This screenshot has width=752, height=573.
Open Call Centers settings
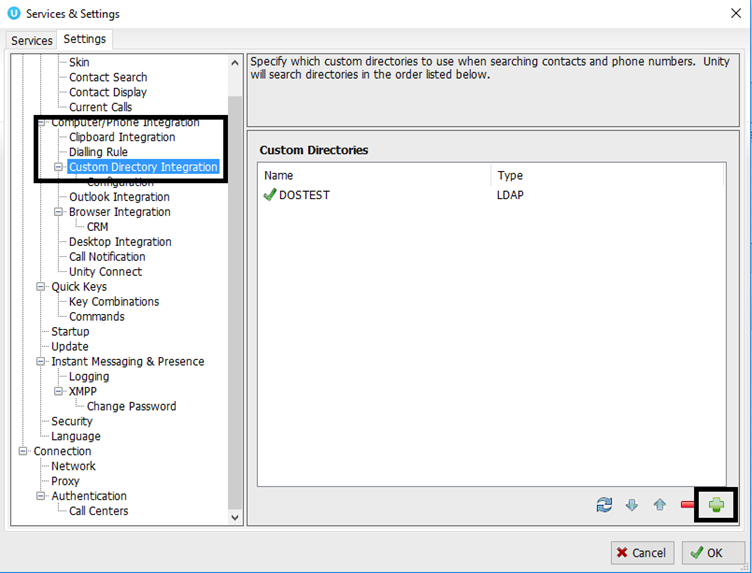(99, 511)
